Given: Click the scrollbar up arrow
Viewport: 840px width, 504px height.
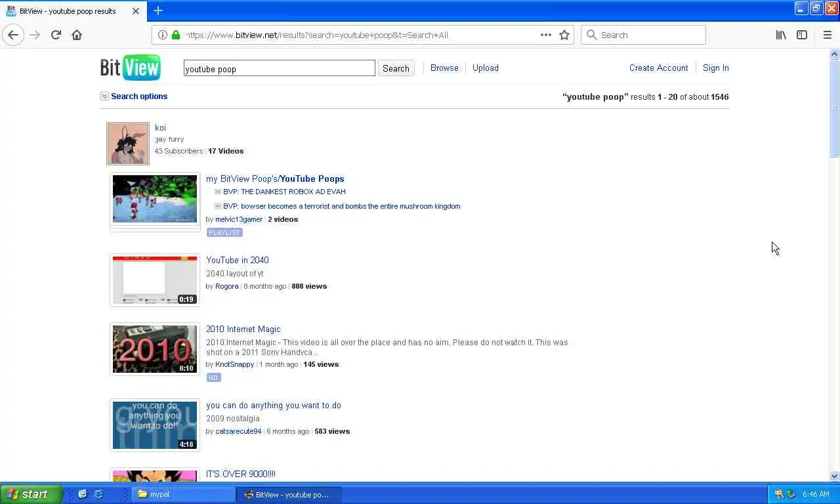Looking at the screenshot, I should (834, 54).
